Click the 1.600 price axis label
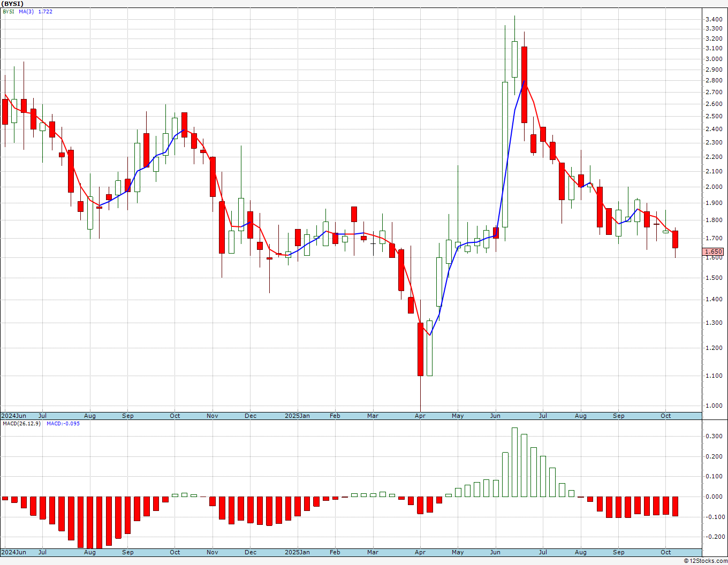 click(714, 257)
